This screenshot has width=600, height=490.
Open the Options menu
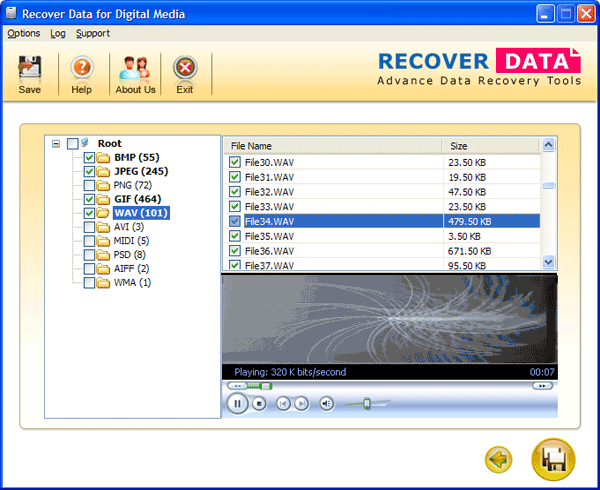pos(24,33)
